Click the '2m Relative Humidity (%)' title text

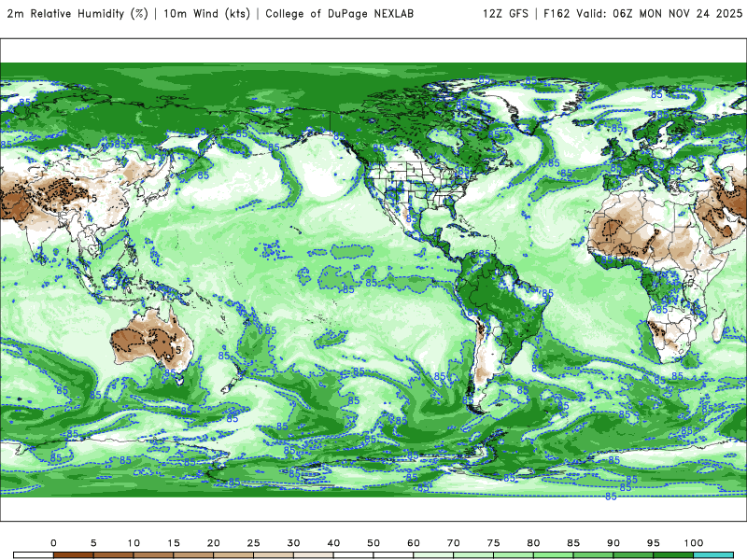point(78,13)
